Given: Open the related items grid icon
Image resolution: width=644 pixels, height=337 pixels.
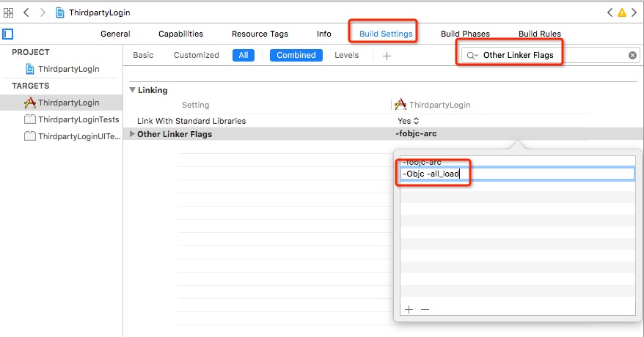Looking at the screenshot, I should pos(8,12).
